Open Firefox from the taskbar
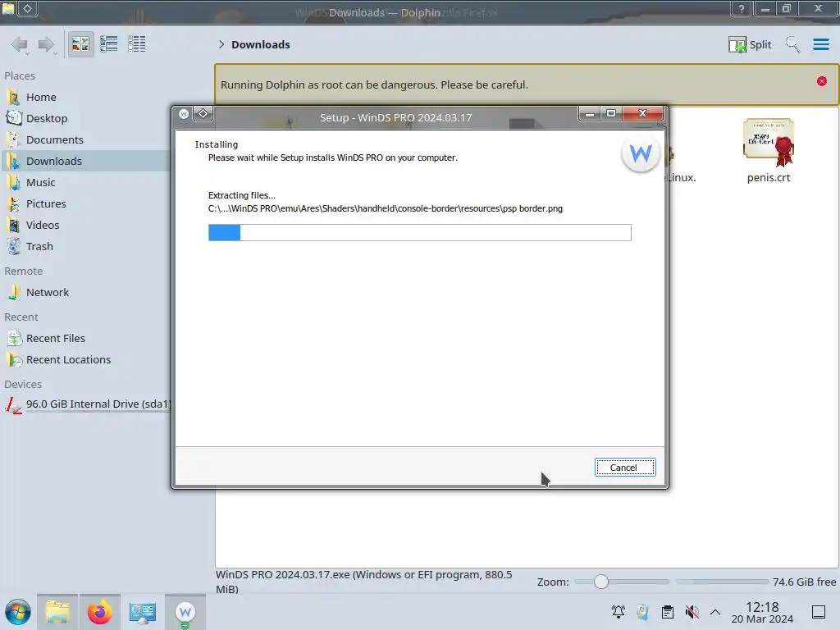 pos(99,612)
